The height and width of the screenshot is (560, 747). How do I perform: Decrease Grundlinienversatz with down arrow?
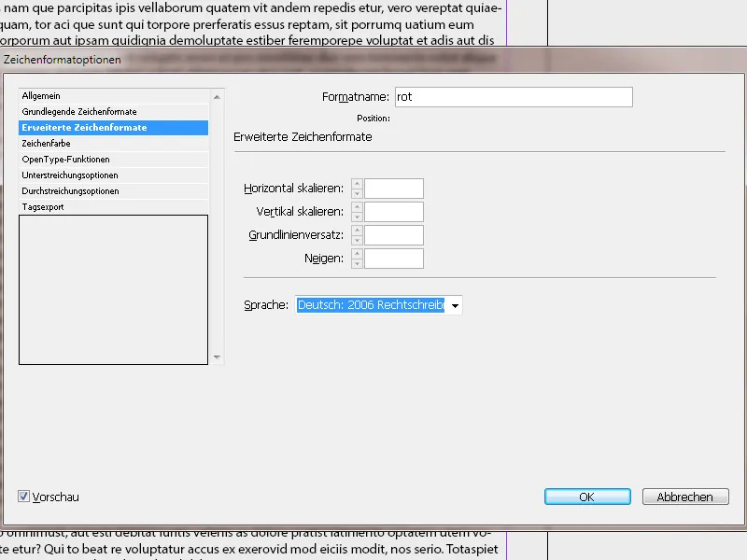357,240
